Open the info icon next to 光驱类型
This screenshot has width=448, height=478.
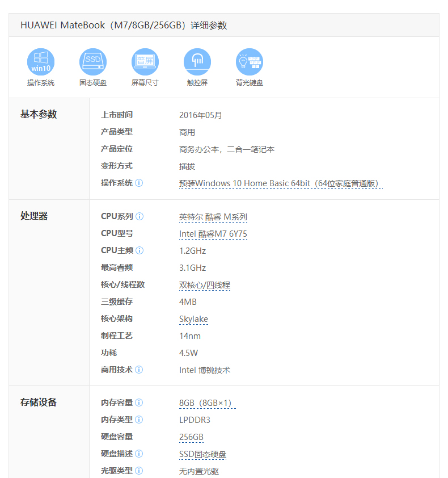(139, 471)
